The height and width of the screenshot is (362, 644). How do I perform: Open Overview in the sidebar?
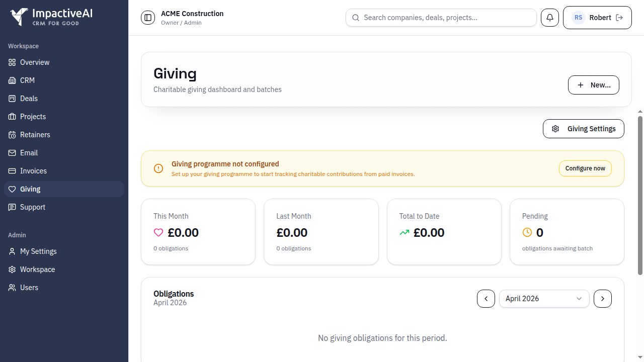coord(35,62)
